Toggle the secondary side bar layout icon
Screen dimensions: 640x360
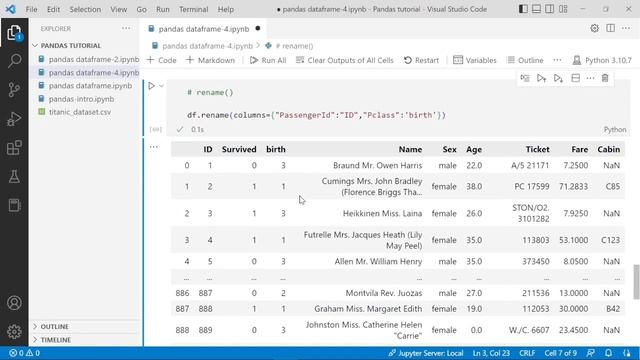[550, 9]
